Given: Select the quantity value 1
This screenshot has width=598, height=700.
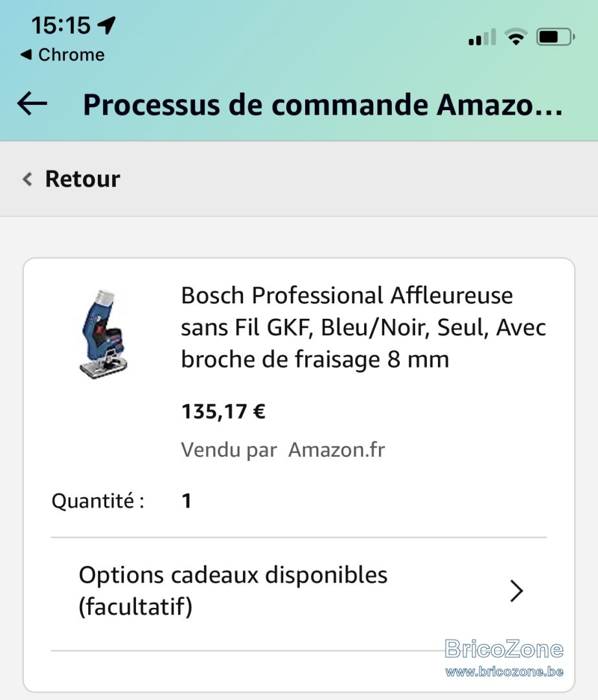Looking at the screenshot, I should point(187,501).
